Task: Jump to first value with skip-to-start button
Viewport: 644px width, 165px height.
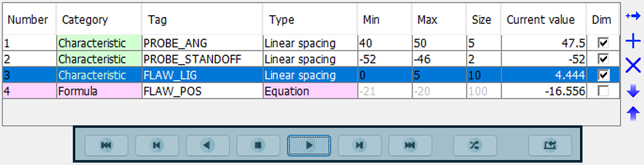Action: [106, 145]
